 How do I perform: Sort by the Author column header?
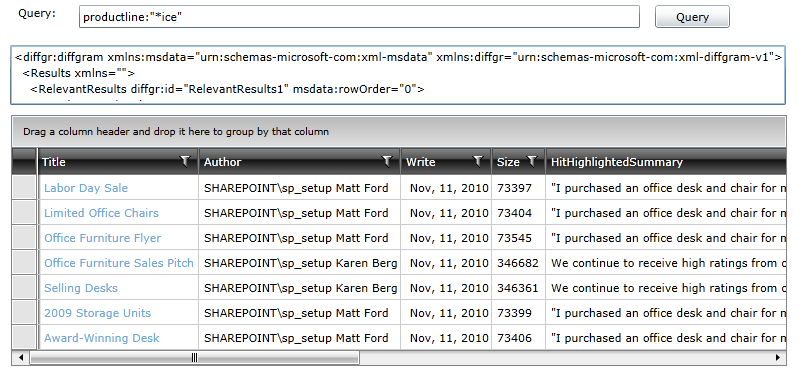tap(299, 162)
